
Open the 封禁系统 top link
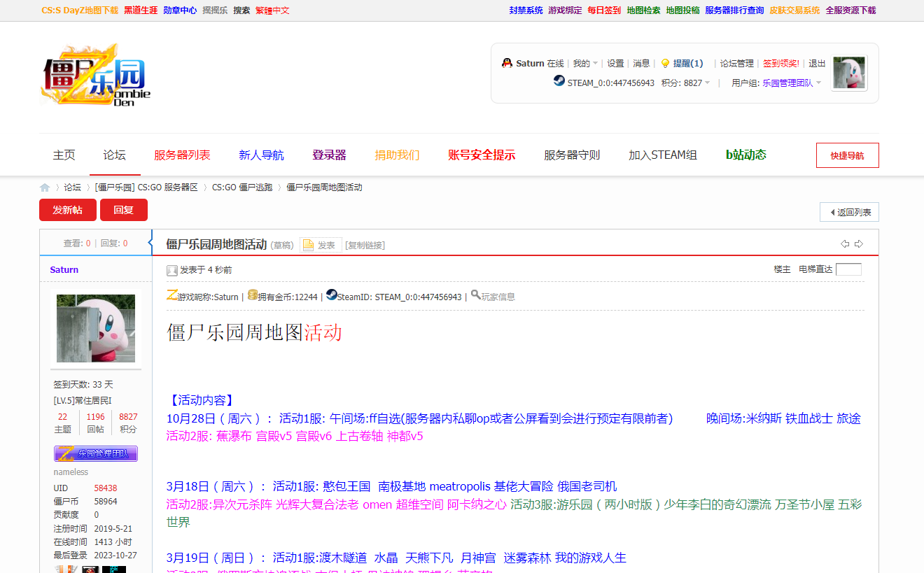pyautogui.click(x=526, y=10)
